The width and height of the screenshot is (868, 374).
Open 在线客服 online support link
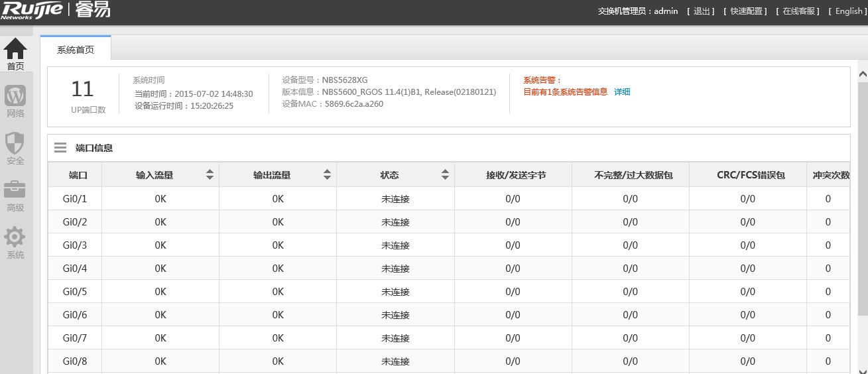tap(798, 11)
